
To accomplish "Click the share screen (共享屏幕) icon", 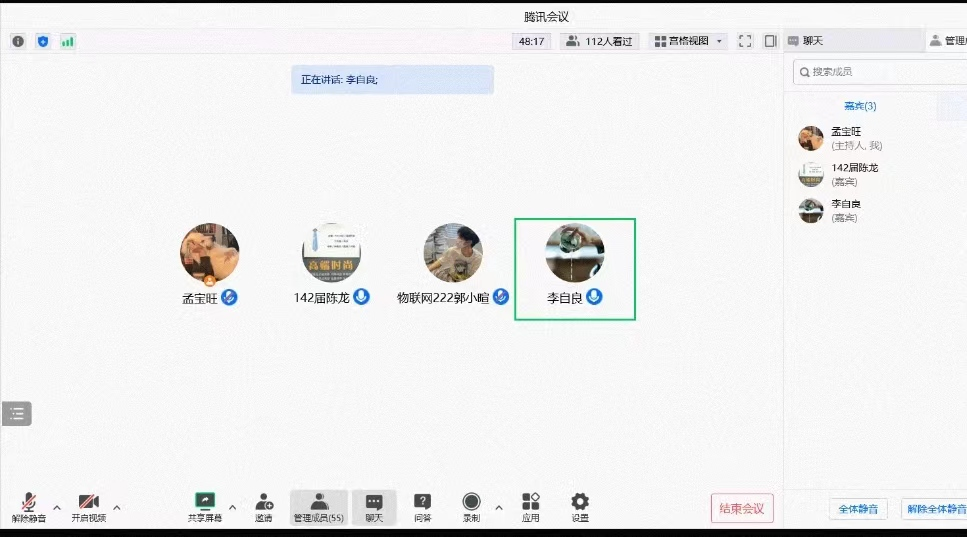I will (205, 502).
